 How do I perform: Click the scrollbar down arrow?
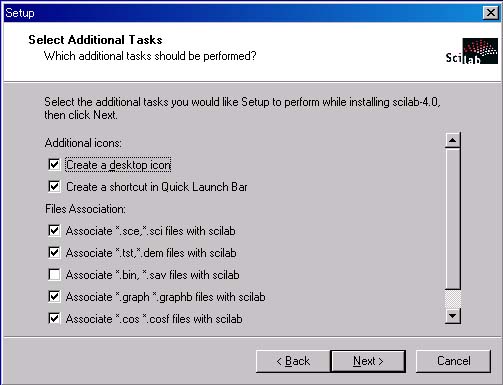pyautogui.click(x=453, y=316)
